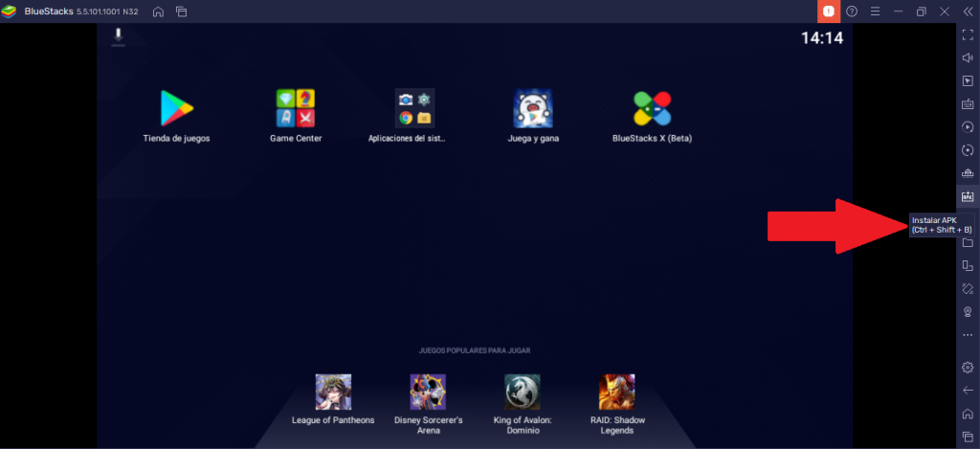
Task: Launch Game Center
Action: pyautogui.click(x=296, y=108)
